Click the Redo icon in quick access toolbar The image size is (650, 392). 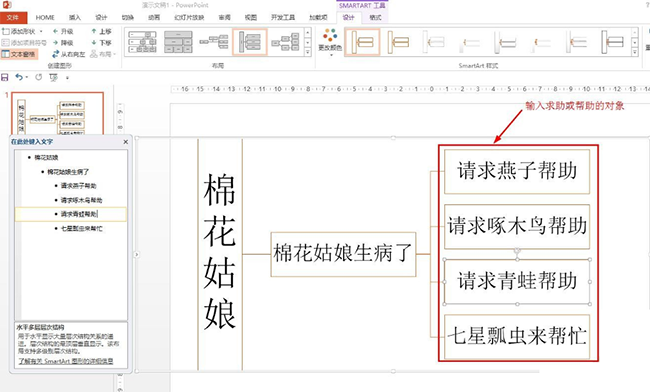[x=39, y=77]
